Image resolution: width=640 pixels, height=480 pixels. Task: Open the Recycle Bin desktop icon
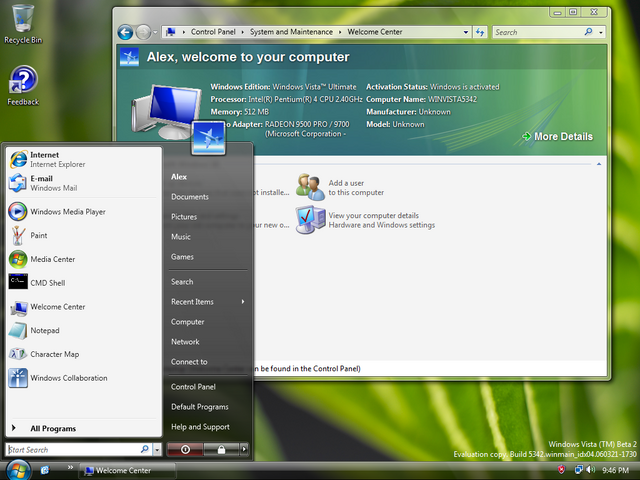pos(23,24)
